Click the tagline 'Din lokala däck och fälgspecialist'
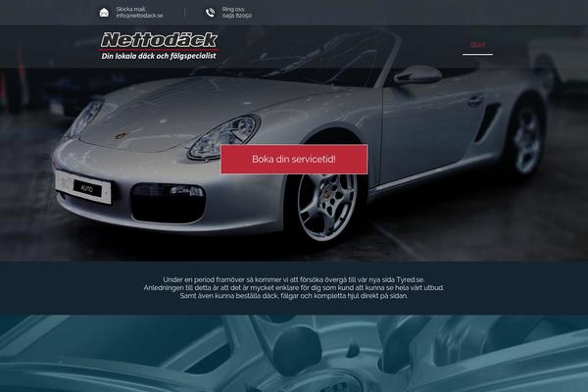The height and width of the screenshot is (392, 588). pyautogui.click(x=159, y=56)
